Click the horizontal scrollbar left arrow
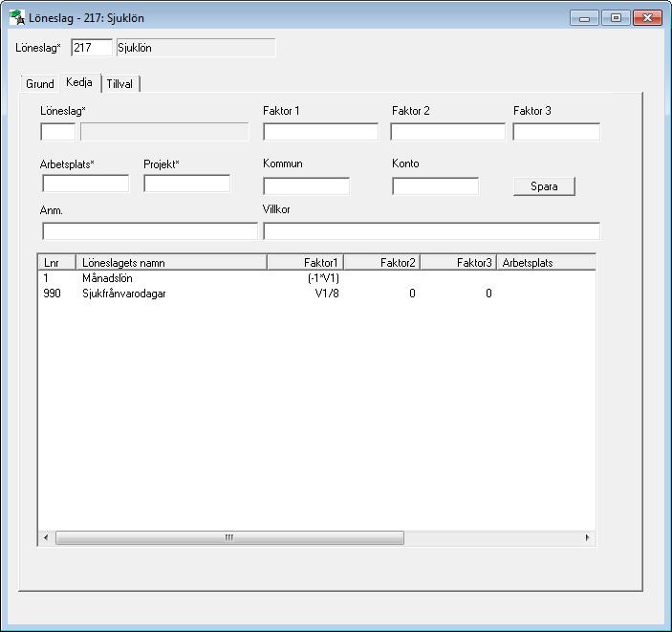Image resolution: width=672 pixels, height=632 pixels. point(46,537)
